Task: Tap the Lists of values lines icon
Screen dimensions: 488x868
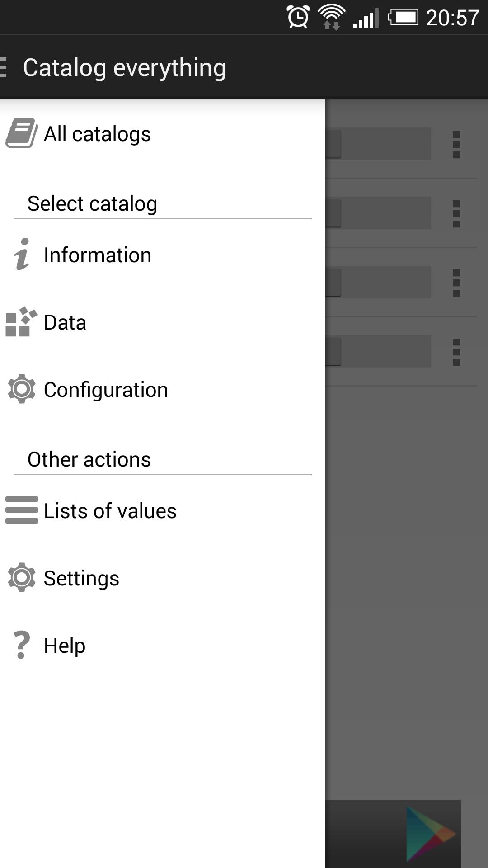Action: pos(21,510)
